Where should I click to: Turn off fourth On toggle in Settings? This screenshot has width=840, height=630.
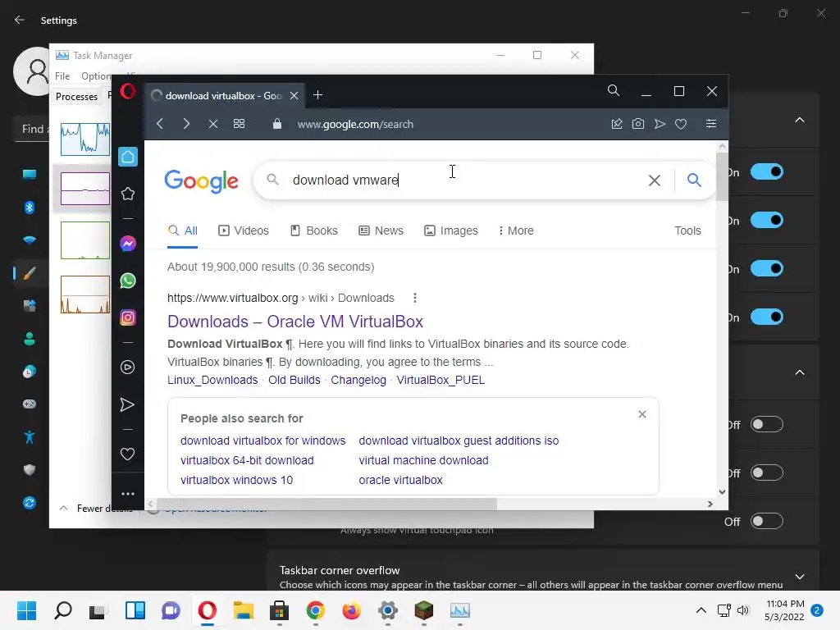coord(767,317)
